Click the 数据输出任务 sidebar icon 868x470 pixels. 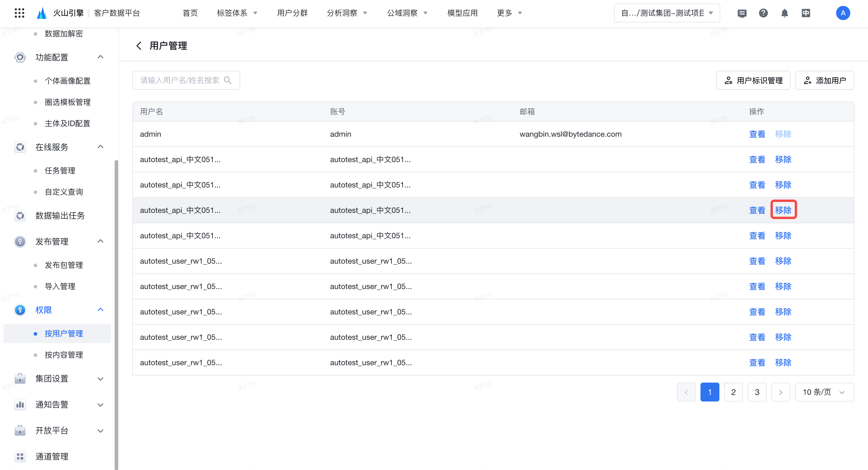(20, 216)
